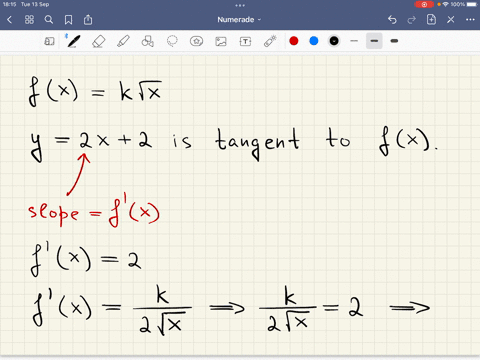Close editing mode with the X

(451, 20)
